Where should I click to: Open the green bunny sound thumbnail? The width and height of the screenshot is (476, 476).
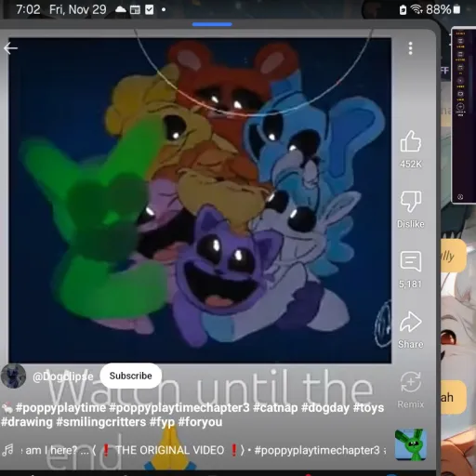pyautogui.click(x=410, y=444)
